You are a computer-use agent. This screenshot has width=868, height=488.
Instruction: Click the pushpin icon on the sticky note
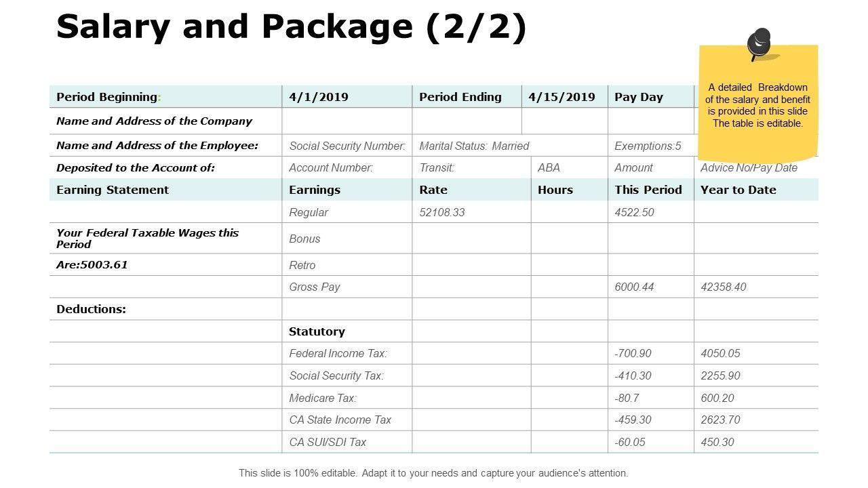[759, 45]
